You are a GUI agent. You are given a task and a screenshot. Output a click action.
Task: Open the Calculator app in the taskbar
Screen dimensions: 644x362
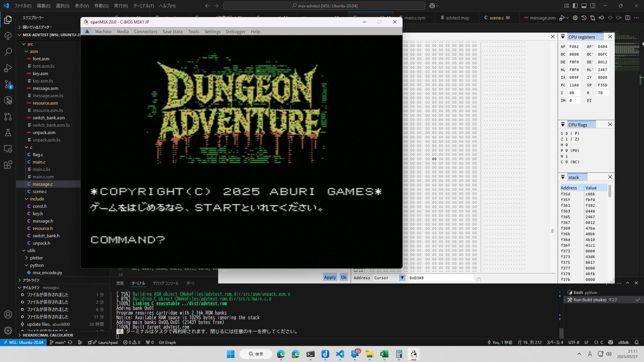click(399, 354)
